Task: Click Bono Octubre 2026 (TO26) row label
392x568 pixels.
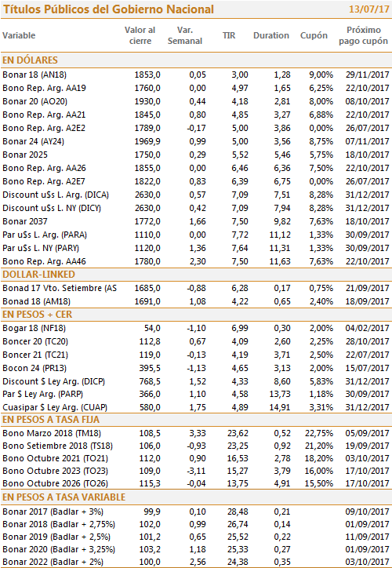Action: [56, 483]
